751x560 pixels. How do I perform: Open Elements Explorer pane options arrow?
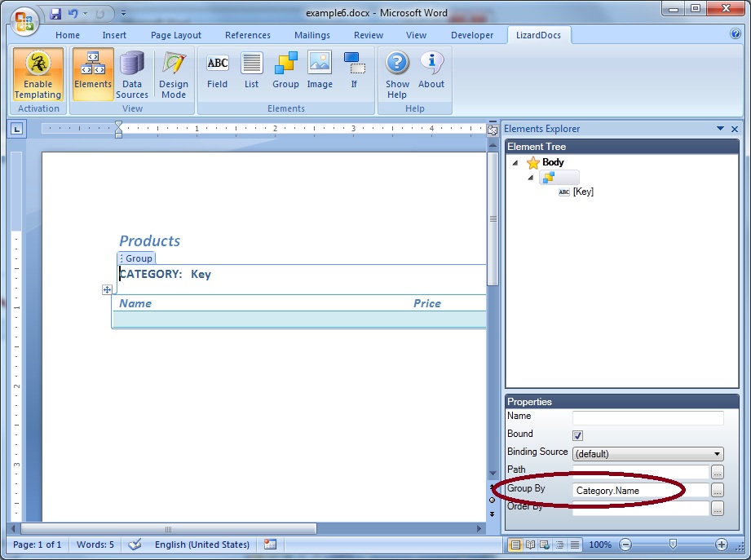(720, 129)
